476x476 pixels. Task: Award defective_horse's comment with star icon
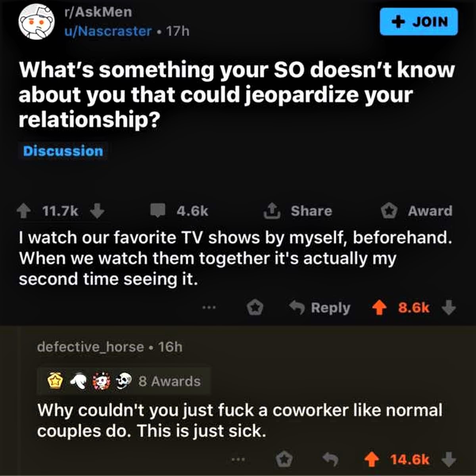(284, 460)
